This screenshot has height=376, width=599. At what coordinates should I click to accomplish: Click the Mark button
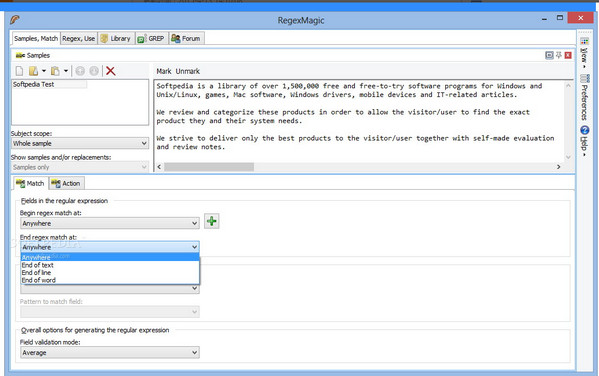tap(164, 71)
